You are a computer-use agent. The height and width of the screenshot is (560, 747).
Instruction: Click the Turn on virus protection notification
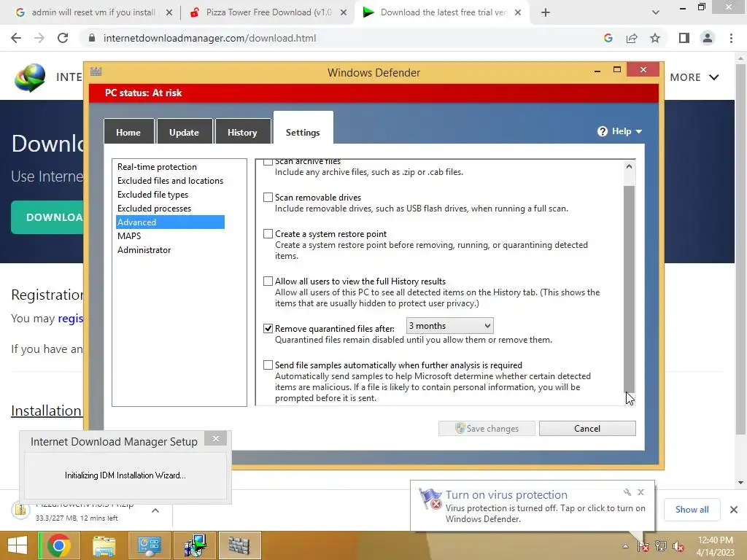(532, 506)
